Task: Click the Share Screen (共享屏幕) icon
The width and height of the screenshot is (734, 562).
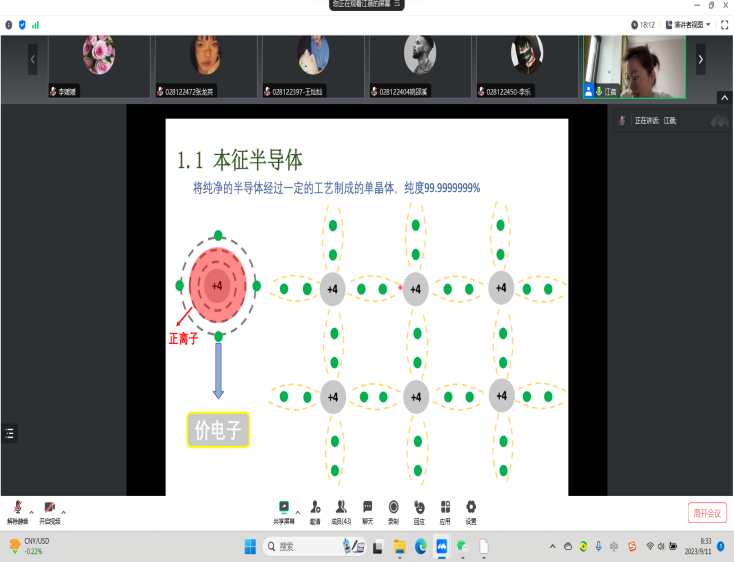Action: pyautogui.click(x=284, y=508)
